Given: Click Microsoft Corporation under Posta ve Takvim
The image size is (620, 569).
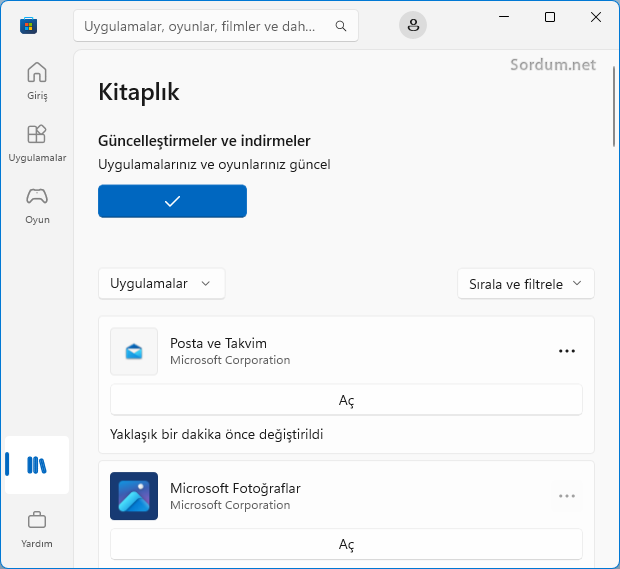Looking at the screenshot, I should coord(230,360).
